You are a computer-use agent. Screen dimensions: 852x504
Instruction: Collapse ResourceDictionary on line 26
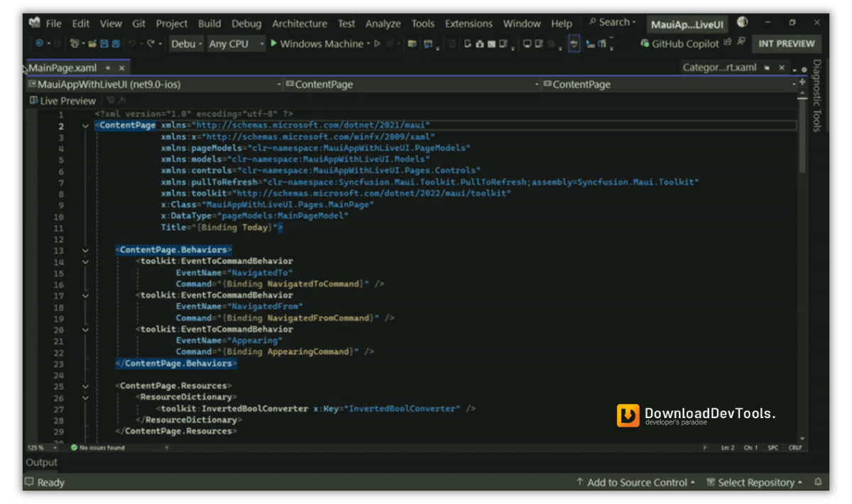click(x=85, y=398)
